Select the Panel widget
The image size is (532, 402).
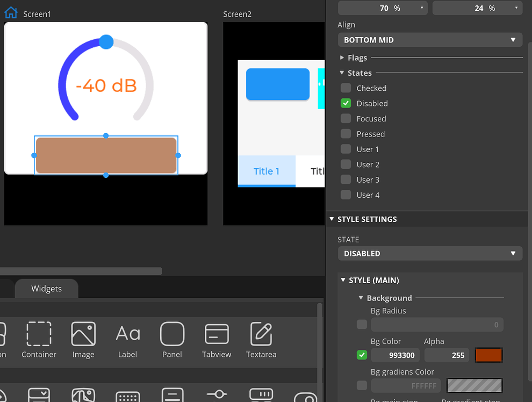click(172, 339)
